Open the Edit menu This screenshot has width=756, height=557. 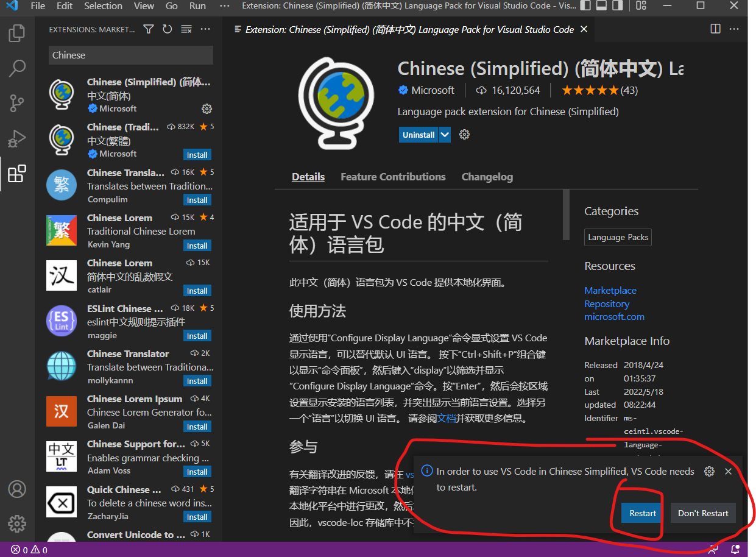click(x=65, y=5)
